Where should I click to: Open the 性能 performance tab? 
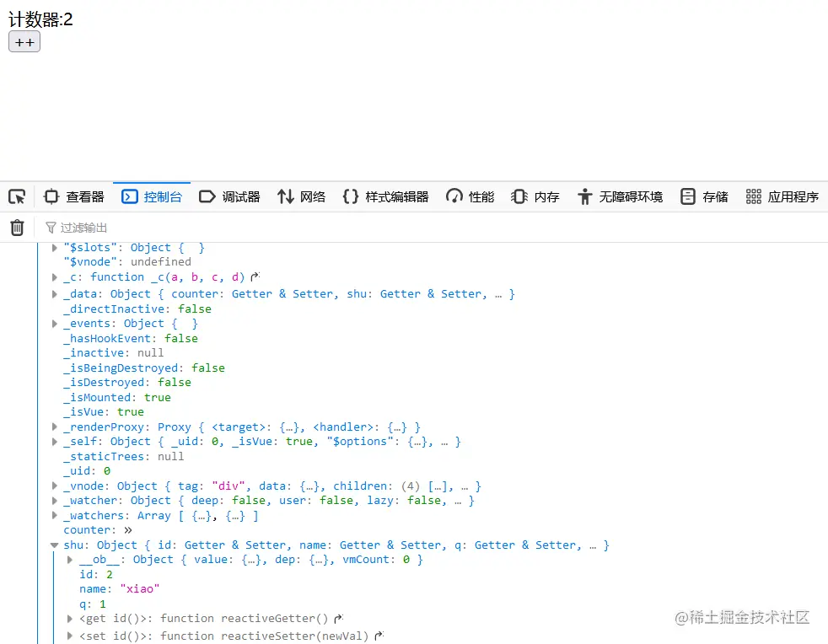coord(470,197)
